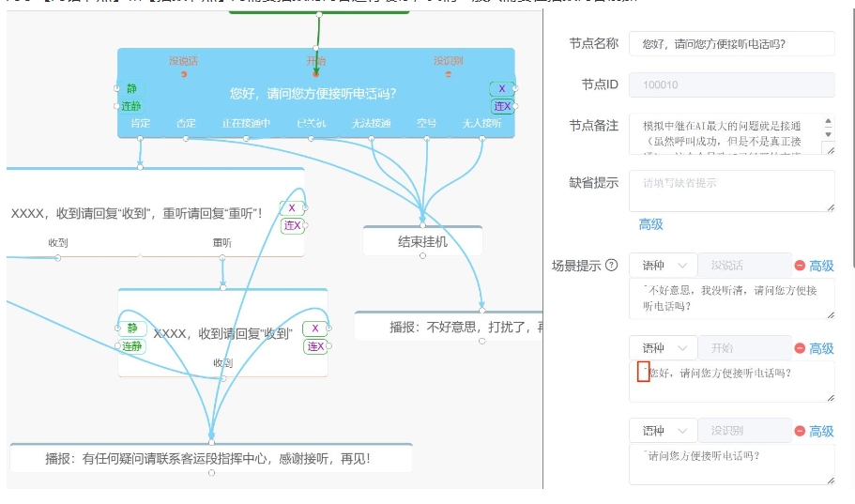Viewport: 855px width, 504px height.
Task: Click the 开始 label on the top node
Action: (x=315, y=61)
